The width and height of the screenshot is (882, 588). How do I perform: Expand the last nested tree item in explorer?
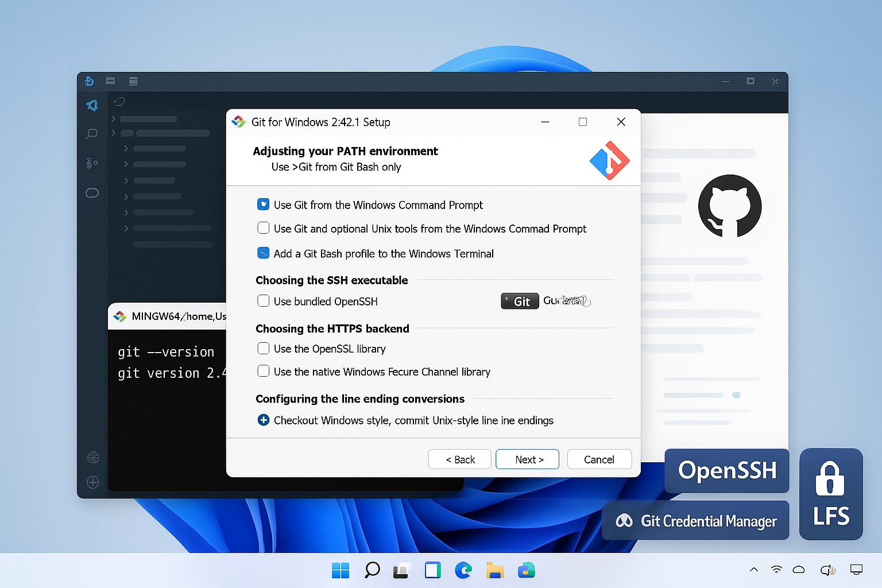(x=126, y=228)
